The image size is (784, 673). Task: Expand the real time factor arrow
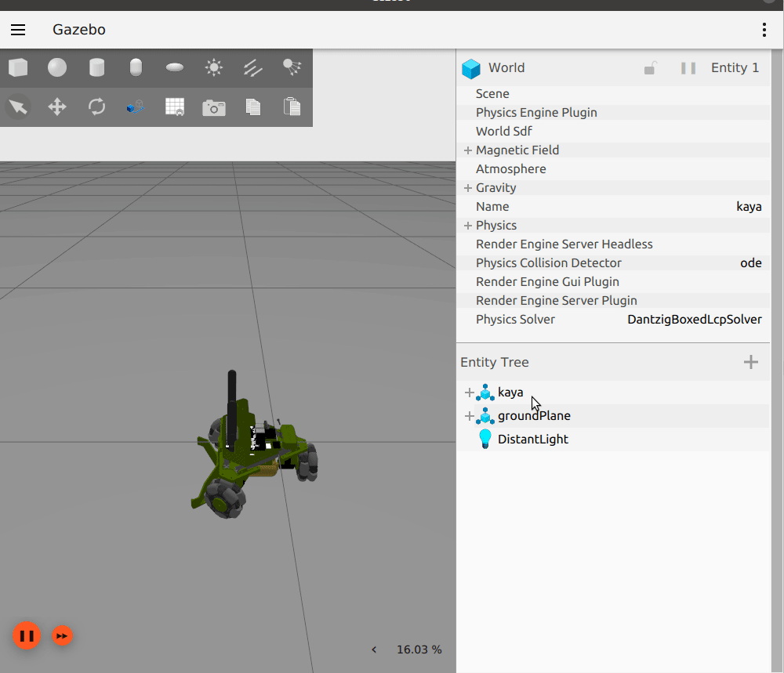coord(374,649)
